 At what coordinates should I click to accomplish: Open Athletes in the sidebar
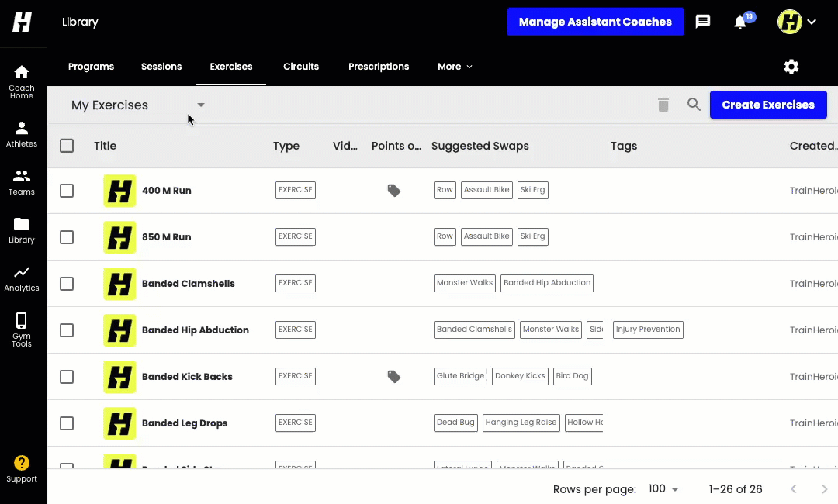(x=22, y=135)
